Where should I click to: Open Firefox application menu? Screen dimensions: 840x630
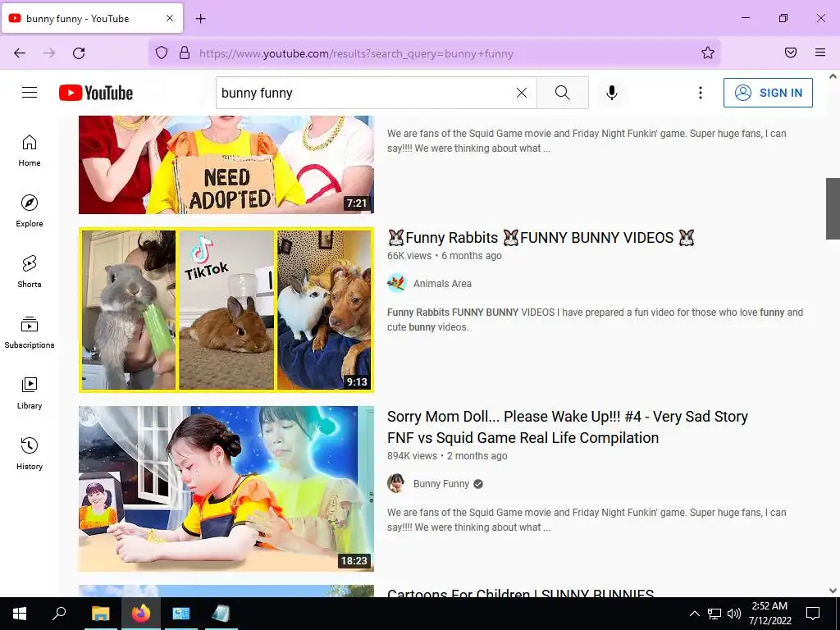820,52
